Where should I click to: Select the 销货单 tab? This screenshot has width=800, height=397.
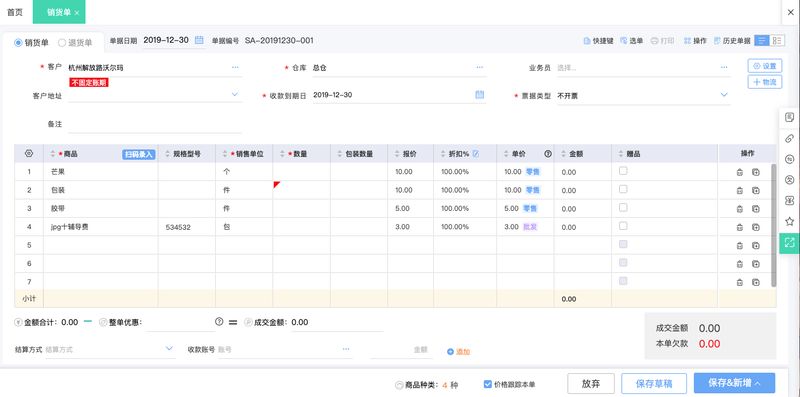point(59,13)
